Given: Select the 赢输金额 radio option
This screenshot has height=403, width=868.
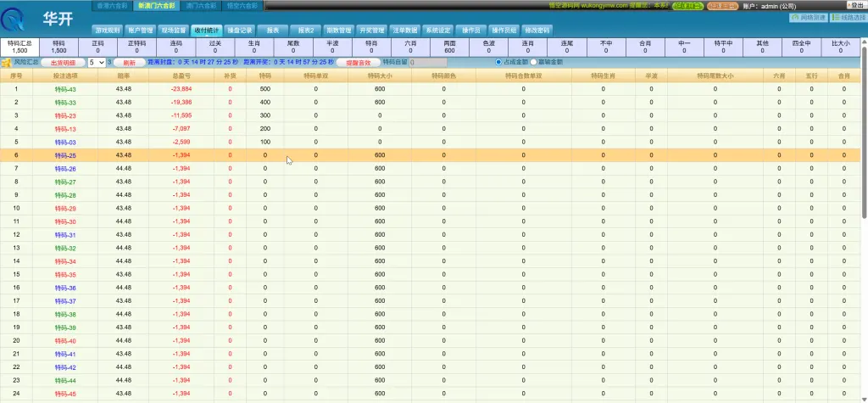Looking at the screenshot, I should (x=534, y=62).
